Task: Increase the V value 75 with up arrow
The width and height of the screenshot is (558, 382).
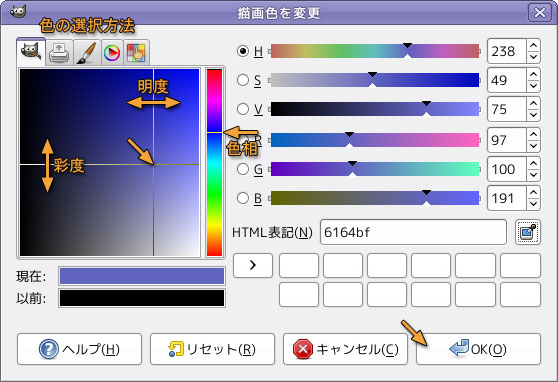Action: (x=533, y=103)
